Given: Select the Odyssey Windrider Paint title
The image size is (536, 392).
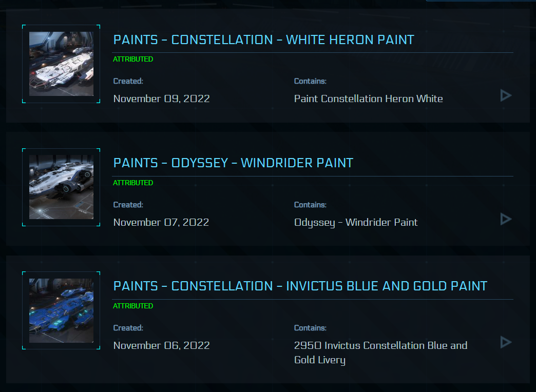Looking at the screenshot, I should (233, 163).
